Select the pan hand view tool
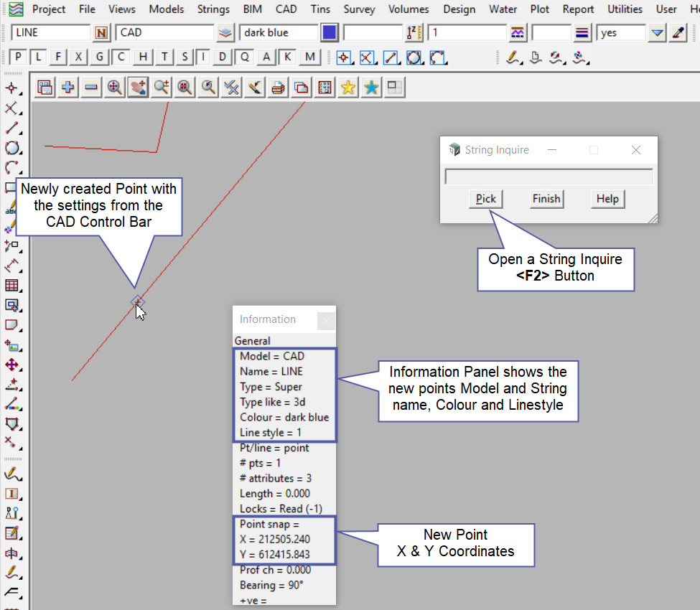 click(x=138, y=88)
